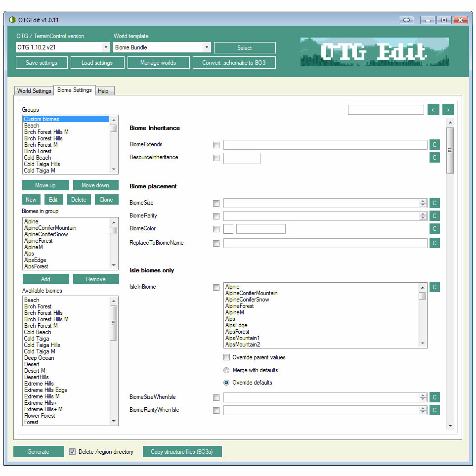Expand the World template dropdown
Viewport: 476px width, 476px height.
[x=207, y=48]
